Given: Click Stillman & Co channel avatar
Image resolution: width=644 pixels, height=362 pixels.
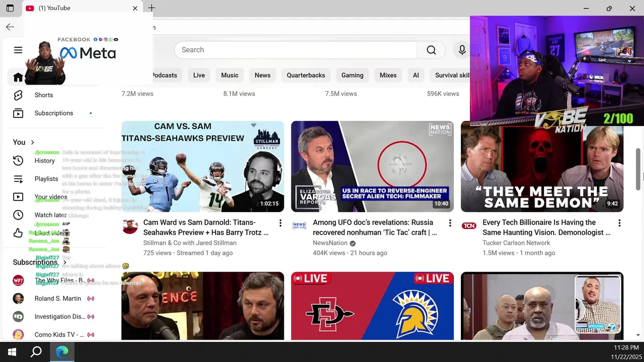Looking at the screenshot, I should click(130, 226).
